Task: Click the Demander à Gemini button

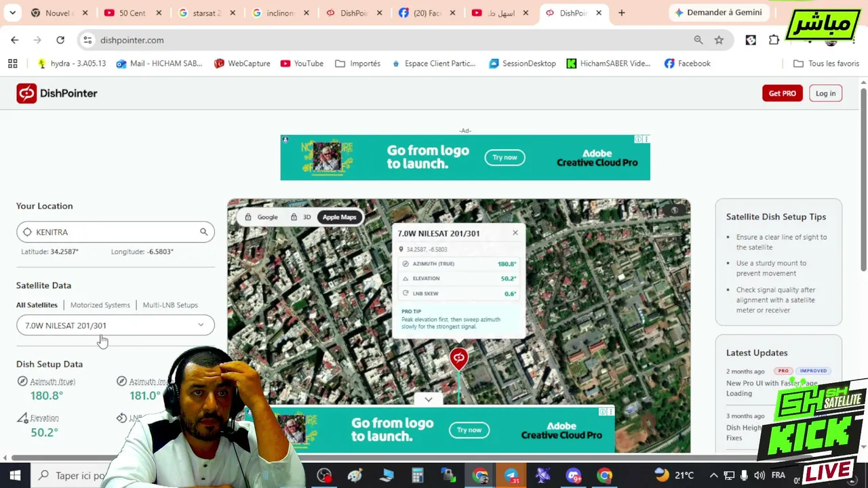Action: [x=718, y=13]
